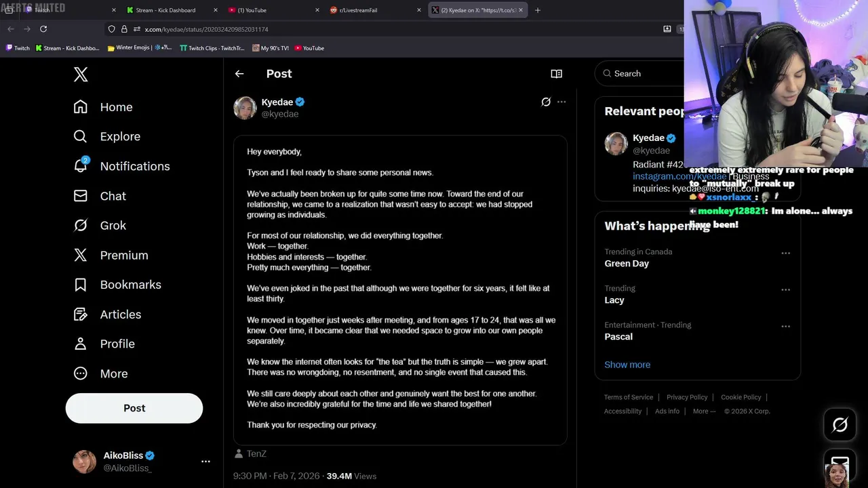Go to Home in X sidebar
The height and width of the screenshot is (488, 868).
pos(103,107)
